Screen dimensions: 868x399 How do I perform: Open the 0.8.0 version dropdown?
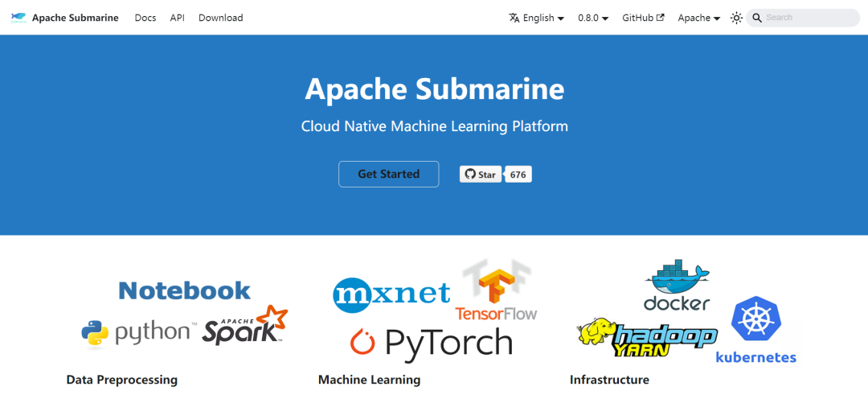click(x=593, y=18)
